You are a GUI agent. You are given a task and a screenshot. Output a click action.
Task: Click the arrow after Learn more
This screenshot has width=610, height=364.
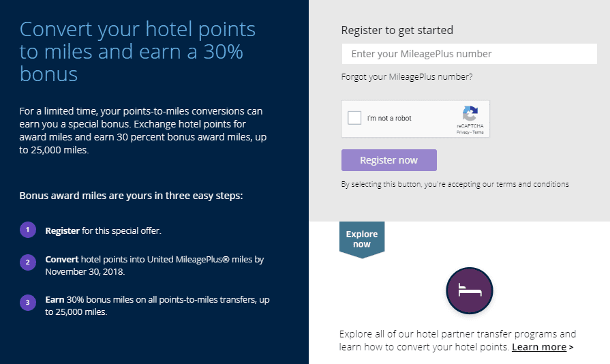[x=571, y=348]
